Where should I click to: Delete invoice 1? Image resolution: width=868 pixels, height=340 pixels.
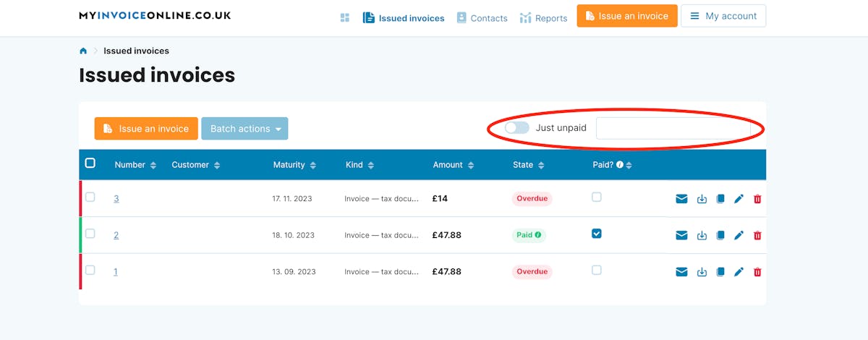pos(757,272)
